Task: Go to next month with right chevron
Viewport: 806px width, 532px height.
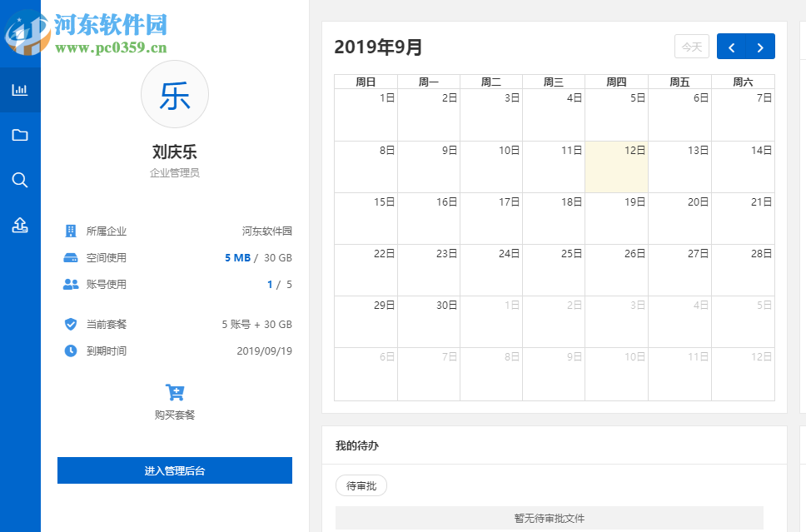Action: pos(760,47)
